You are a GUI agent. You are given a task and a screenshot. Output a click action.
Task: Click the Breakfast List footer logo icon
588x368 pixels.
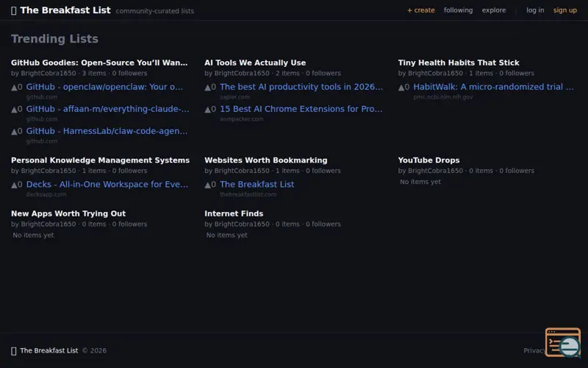14,351
